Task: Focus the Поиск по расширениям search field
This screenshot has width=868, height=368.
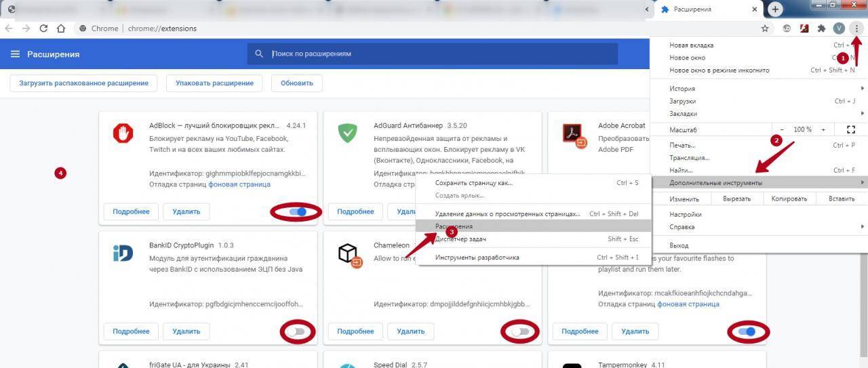Action: (432, 54)
